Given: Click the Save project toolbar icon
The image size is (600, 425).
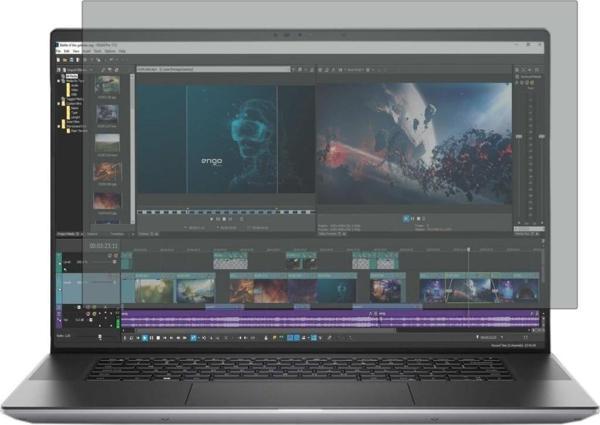Looking at the screenshot, I should coord(71,60).
